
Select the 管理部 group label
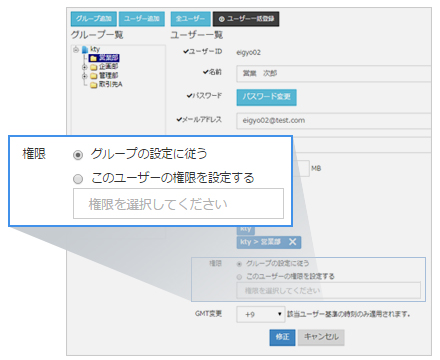(x=108, y=75)
